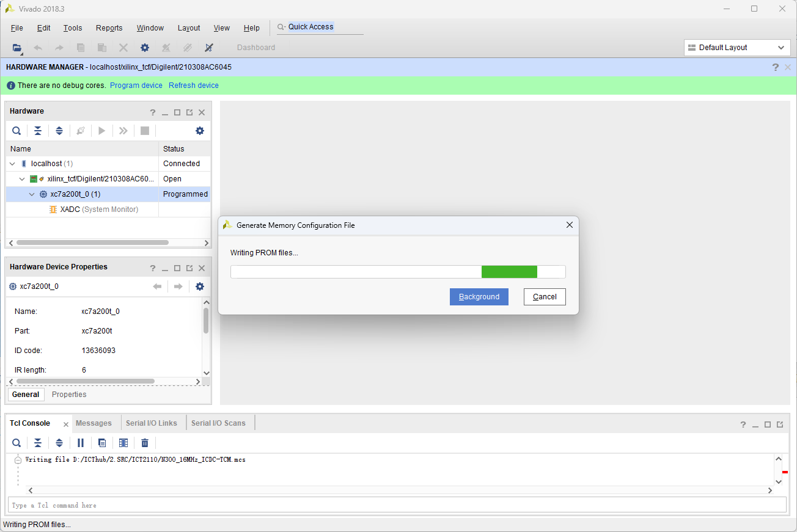Image resolution: width=797 pixels, height=532 pixels.
Task: Click the Copy icon in main toolbar
Action: coord(81,48)
